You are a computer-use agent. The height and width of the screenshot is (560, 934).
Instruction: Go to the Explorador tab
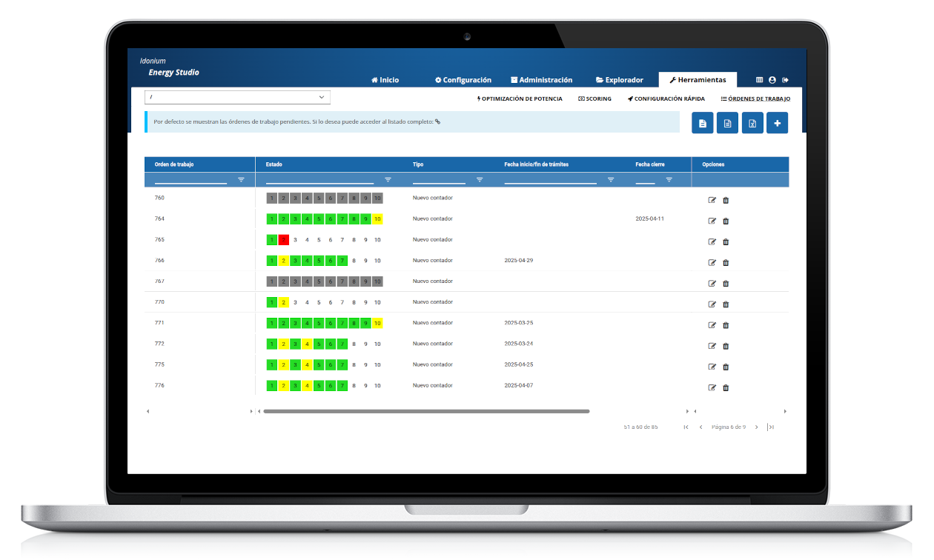tap(619, 80)
